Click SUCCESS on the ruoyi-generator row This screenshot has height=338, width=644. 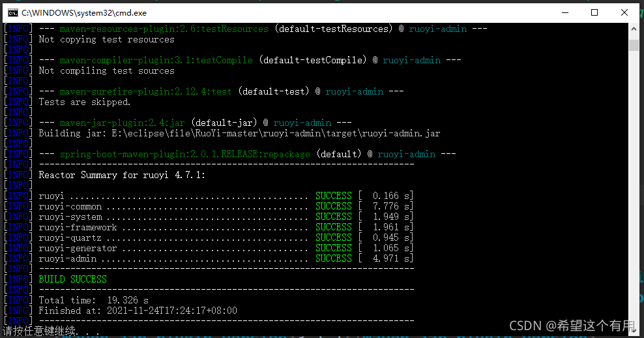coord(334,248)
